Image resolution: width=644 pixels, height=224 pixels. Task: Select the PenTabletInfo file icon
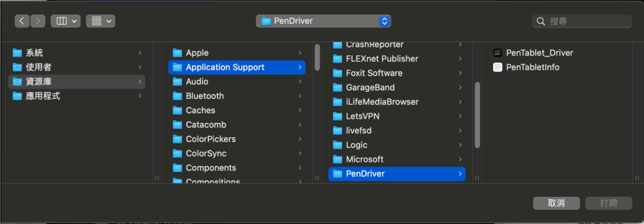tap(497, 67)
